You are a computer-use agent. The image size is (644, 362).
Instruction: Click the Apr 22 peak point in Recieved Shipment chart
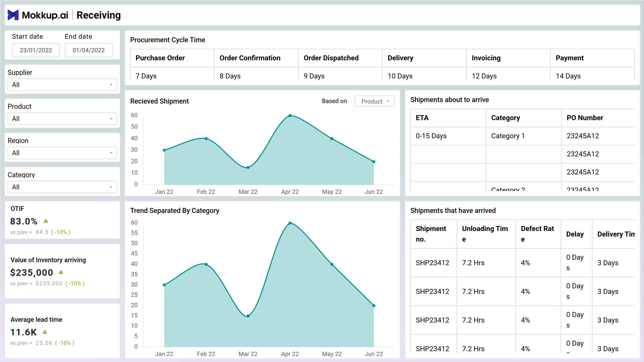[290, 116]
